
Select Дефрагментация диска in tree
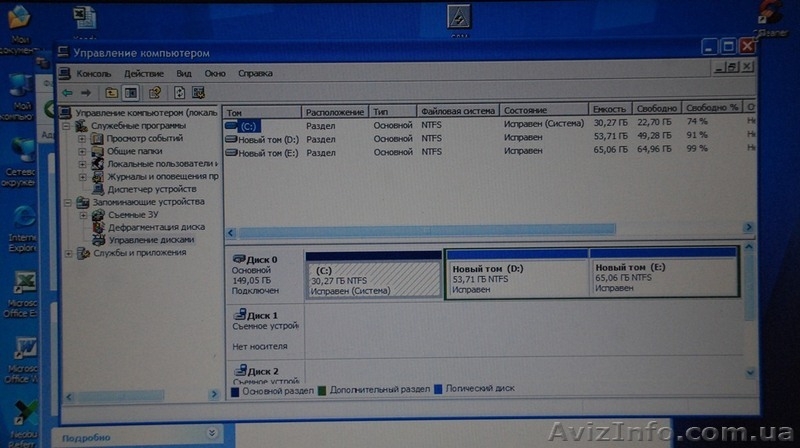(x=156, y=227)
